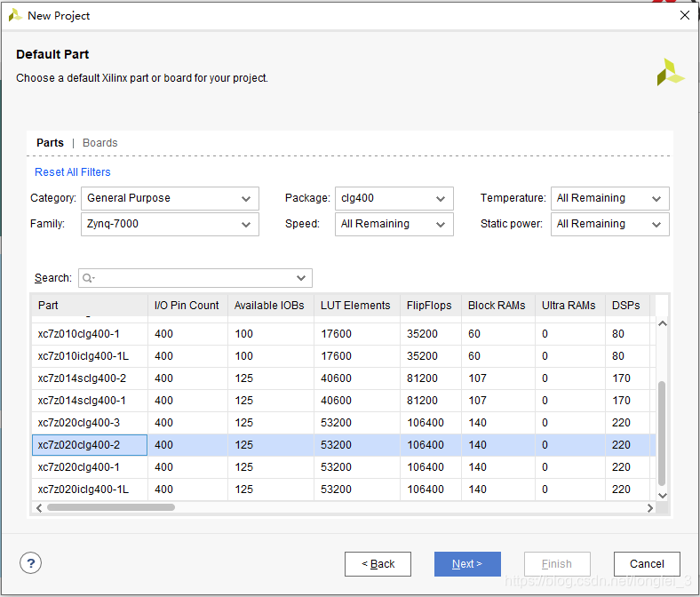Open the Package clg400 dropdown
This screenshot has height=597, width=700.
point(394,198)
